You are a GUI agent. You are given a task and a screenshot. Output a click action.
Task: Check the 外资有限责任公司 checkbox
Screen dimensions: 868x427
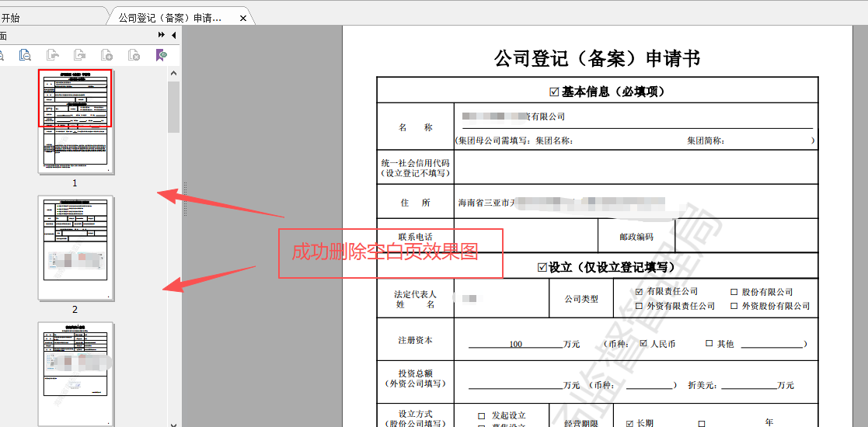(x=639, y=306)
